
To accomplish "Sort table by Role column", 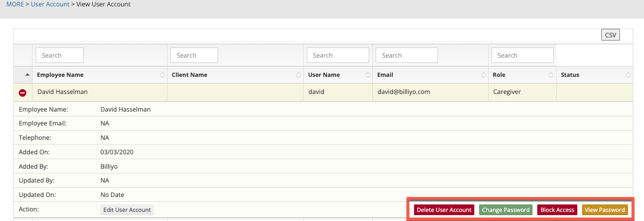I will click(x=499, y=75).
